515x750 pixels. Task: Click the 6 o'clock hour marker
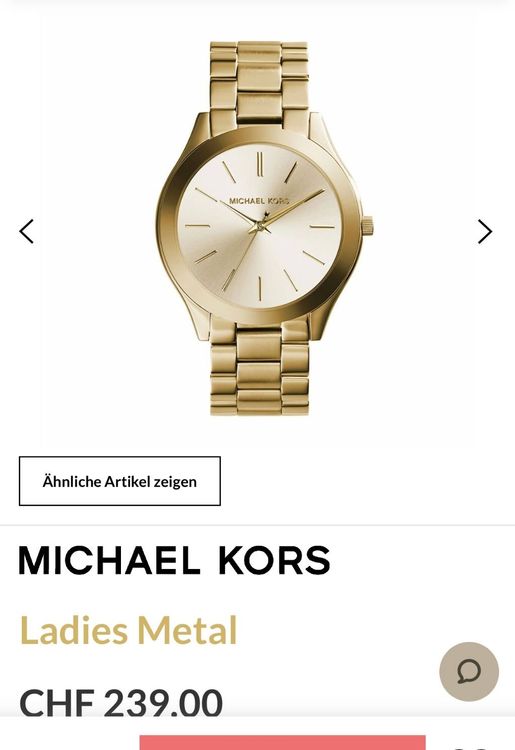(x=260, y=288)
